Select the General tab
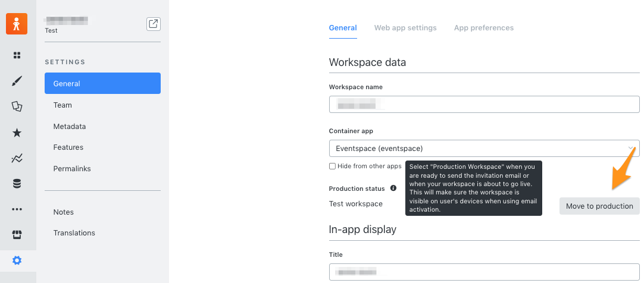Screen dimensions: 644x283 click(x=343, y=28)
